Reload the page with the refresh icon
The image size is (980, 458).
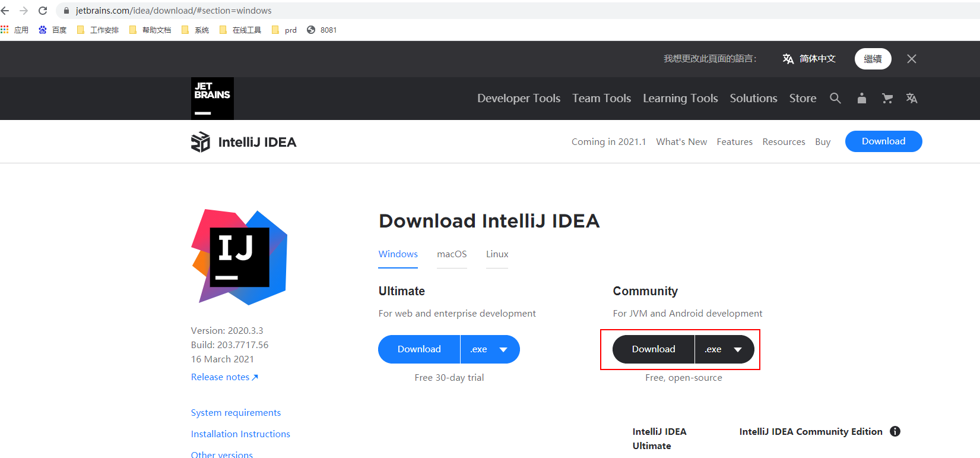[x=43, y=11]
